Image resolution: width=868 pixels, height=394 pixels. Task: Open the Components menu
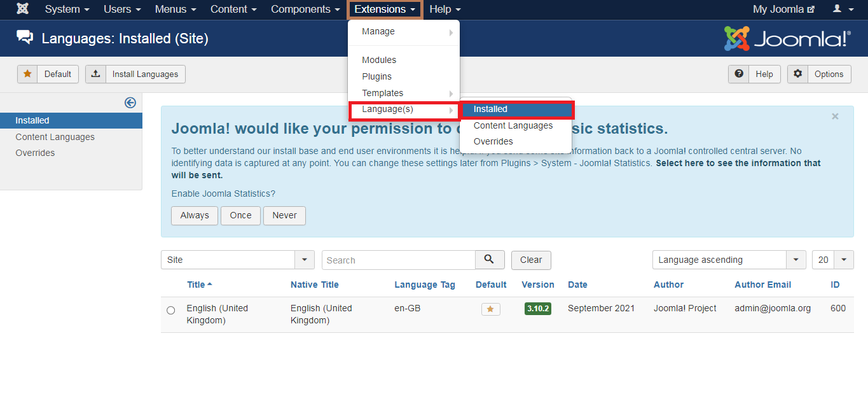pyautogui.click(x=305, y=9)
